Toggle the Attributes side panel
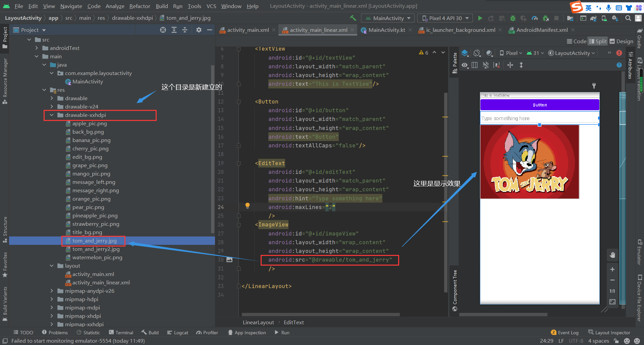Screen dimensions: 644x345 630,66
